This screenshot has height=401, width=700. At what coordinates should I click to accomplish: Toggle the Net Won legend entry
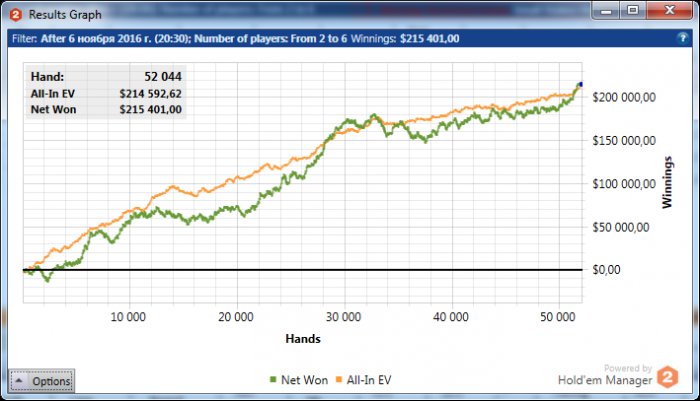pos(299,380)
